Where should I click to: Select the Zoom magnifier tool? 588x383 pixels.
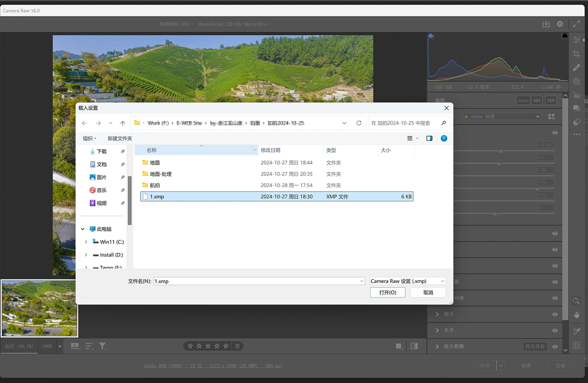tap(576, 301)
